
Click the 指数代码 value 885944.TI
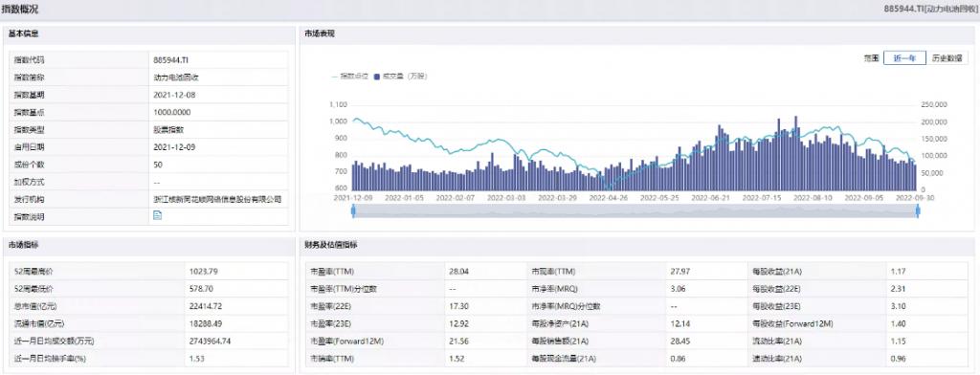click(170, 60)
